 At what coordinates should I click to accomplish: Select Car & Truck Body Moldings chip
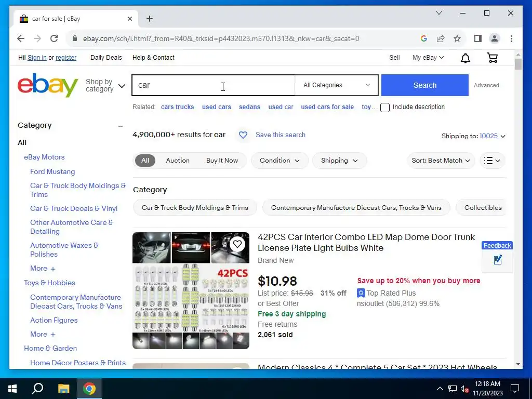coord(195,208)
